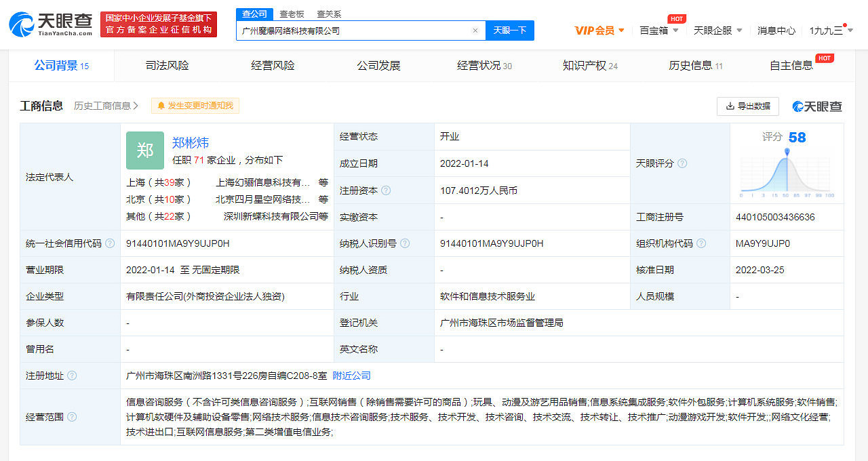Screen dimensions: 868x461
Task: Open the 附近公司 link
Action: (351, 375)
